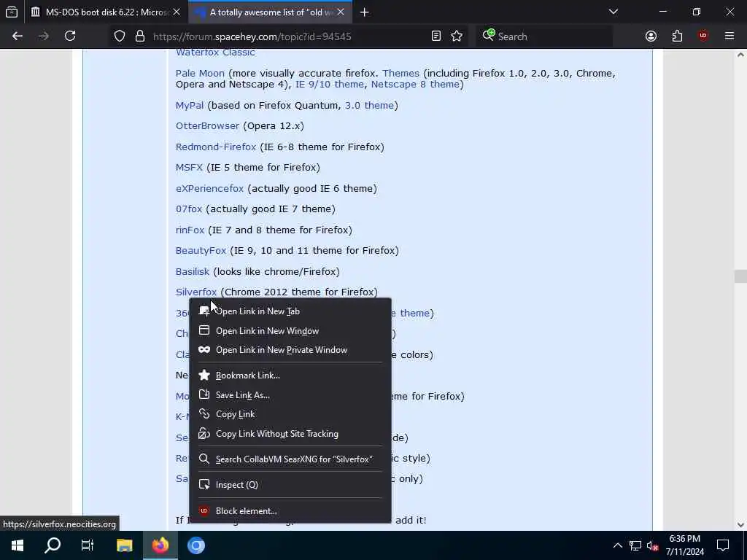Reload the current page

(x=70, y=36)
